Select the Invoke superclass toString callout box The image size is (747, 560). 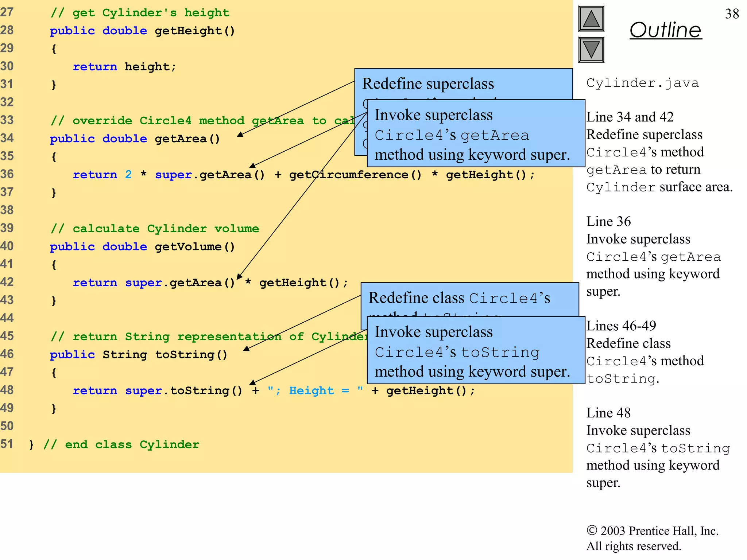[x=475, y=351]
